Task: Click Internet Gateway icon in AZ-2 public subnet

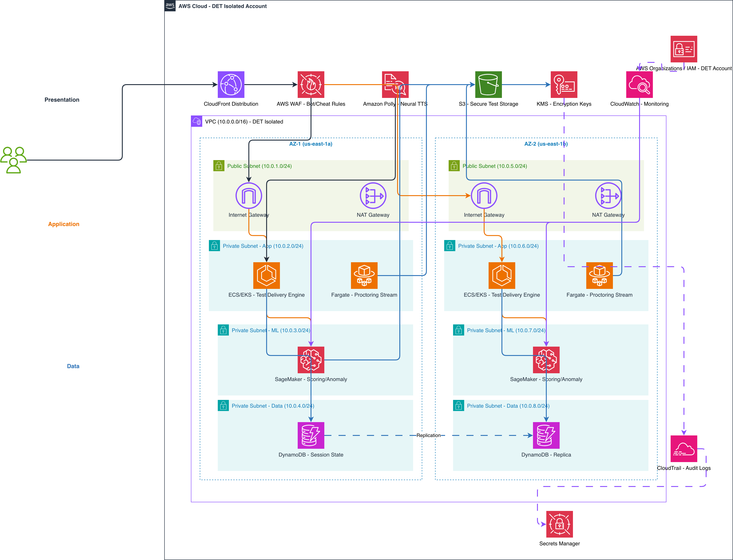Action: point(484,196)
